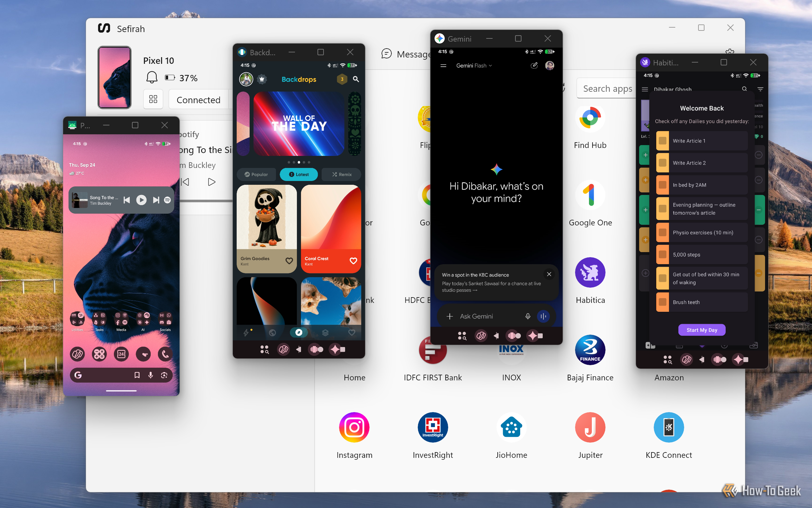Open the Phone app in the Pixel dock
Image resolution: width=812 pixels, height=508 pixels.
click(165, 354)
